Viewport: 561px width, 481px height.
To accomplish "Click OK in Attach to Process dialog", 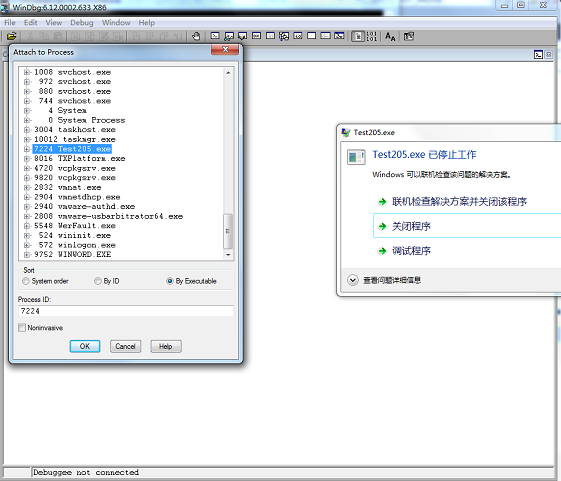I will point(85,346).
